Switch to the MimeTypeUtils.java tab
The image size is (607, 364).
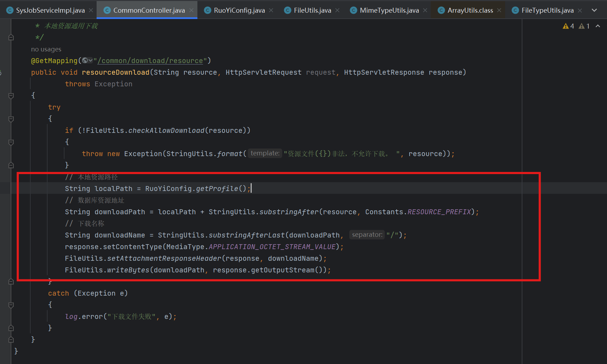coord(389,10)
